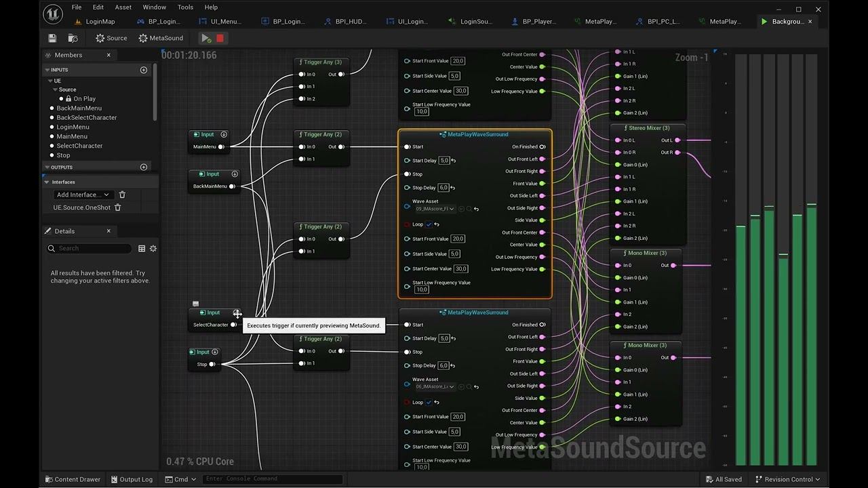Collapse the OUTPUTS section
868x488 pixels.
click(47, 167)
